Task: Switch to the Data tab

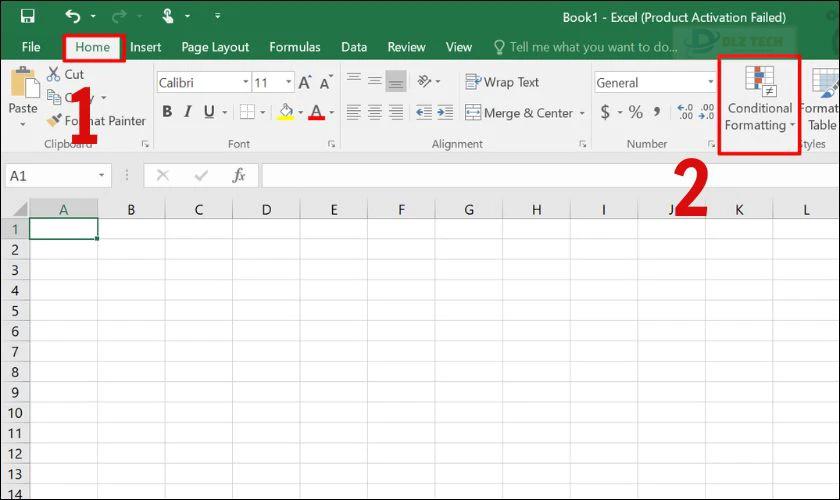Action: [x=354, y=47]
